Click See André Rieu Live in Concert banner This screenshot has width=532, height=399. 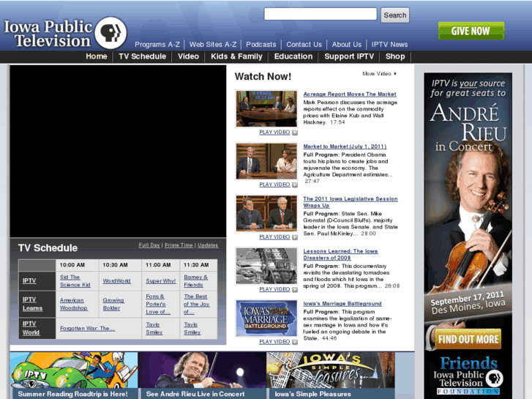point(202,376)
